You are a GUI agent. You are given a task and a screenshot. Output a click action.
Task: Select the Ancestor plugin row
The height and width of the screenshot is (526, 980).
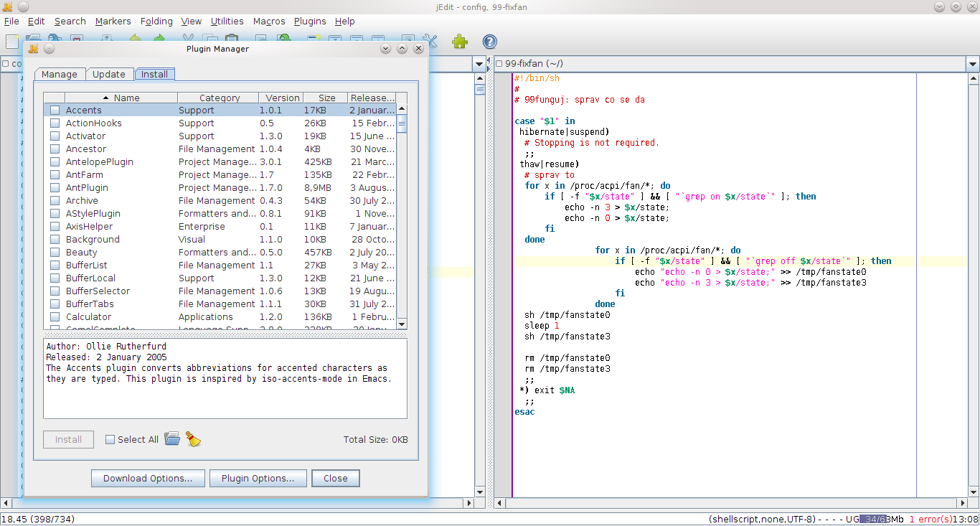click(220, 149)
